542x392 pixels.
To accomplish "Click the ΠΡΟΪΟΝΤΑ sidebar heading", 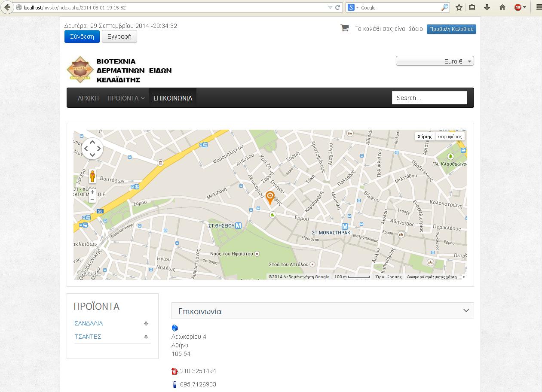I will (97, 307).
